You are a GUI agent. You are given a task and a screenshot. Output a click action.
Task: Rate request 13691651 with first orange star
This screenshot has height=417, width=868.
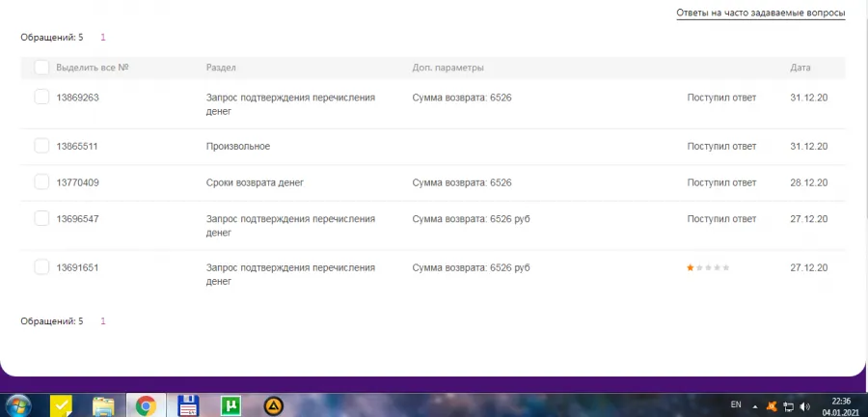(691, 267)
